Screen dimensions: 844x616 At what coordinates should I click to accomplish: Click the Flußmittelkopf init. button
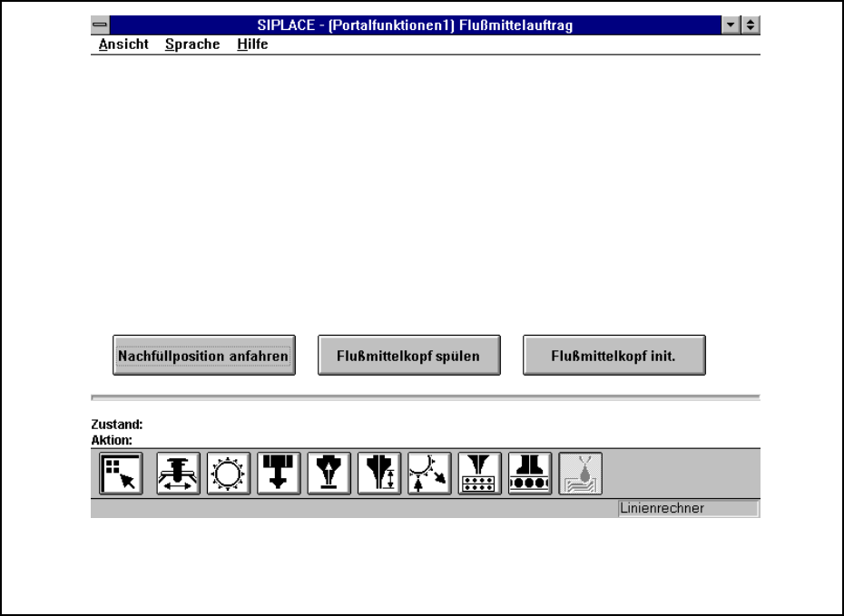coord(613,356)
